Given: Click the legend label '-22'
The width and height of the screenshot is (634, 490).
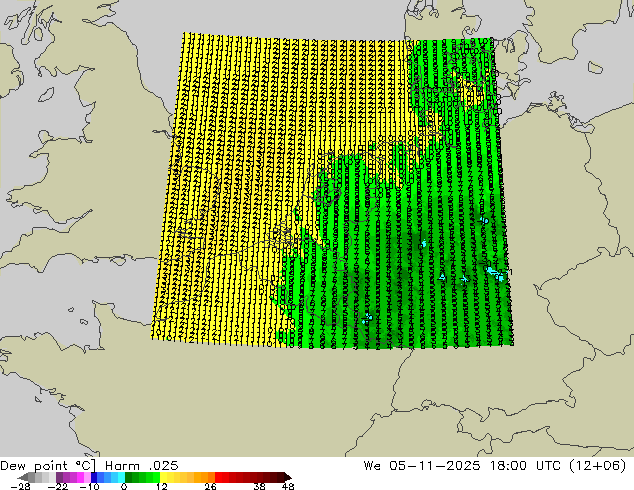Looking at the screenshot, I should (x=57, y=487).
